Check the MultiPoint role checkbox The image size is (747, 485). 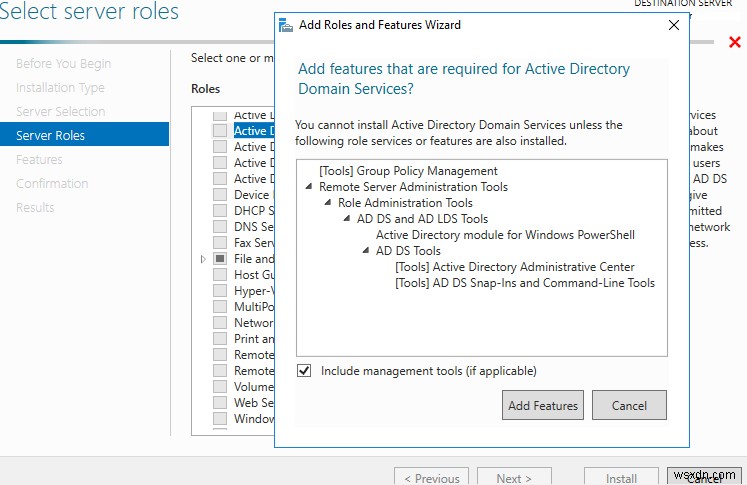220,306
